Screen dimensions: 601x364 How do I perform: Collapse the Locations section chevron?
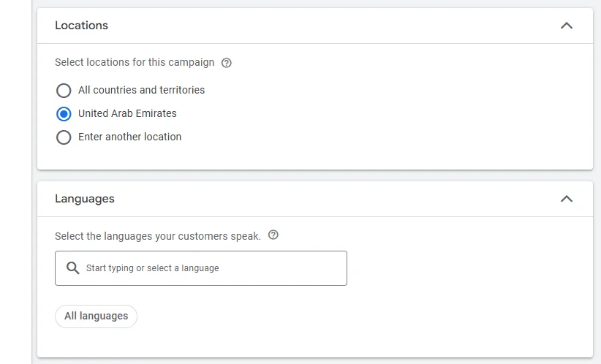coord(566,26)
